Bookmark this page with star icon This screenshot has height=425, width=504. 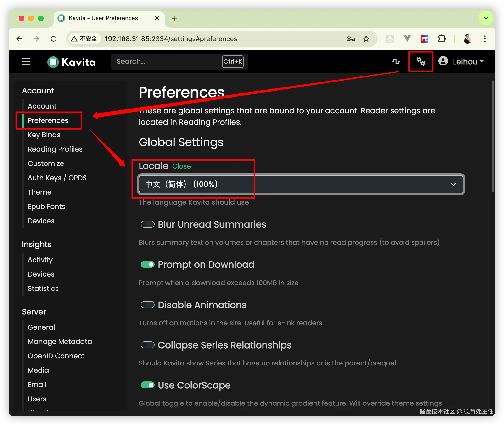(x=366, y=39)
